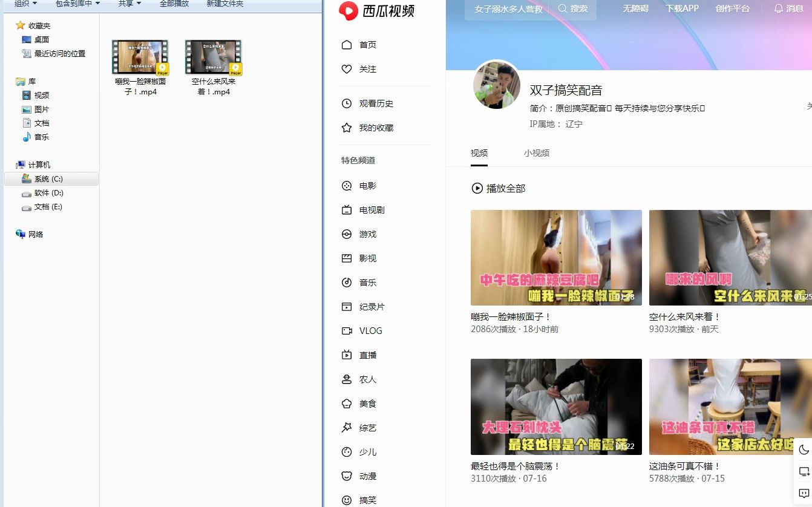Open the 组织 dropdown in Explorer
Image resolution: width=812 pixels, height=507 pixels.
tap(22, 4)
